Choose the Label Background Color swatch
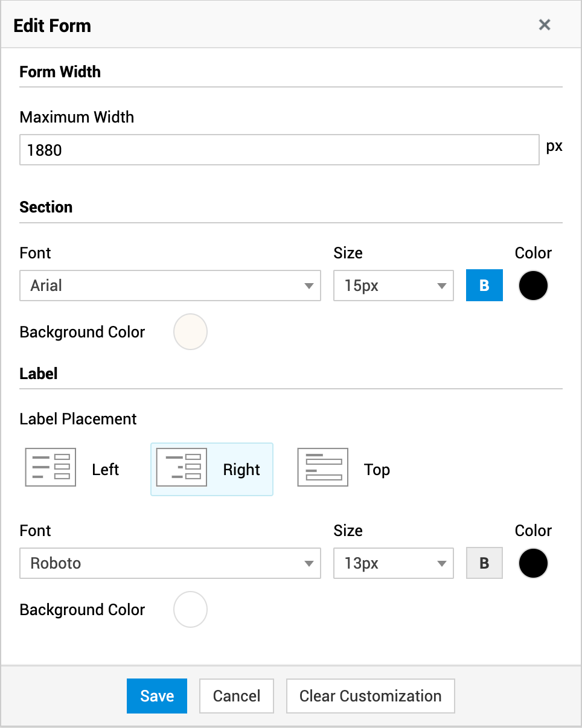Screen dimensions: 582x728 coord(190,610)
